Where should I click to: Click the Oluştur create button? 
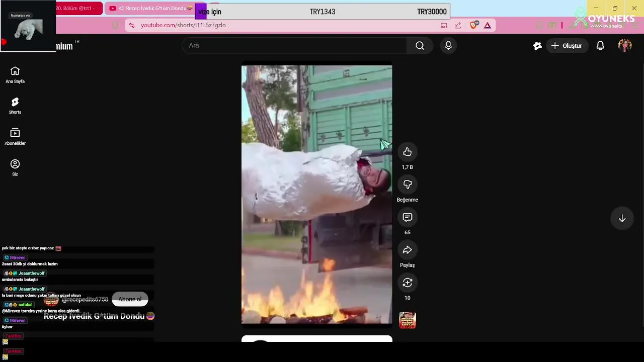[x=567, y=46]
